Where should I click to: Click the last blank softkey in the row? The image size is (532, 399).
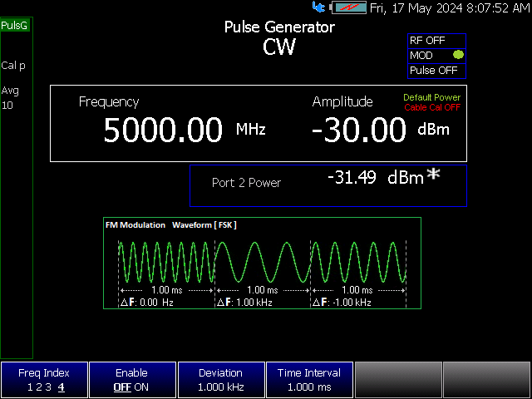(486, 380)
